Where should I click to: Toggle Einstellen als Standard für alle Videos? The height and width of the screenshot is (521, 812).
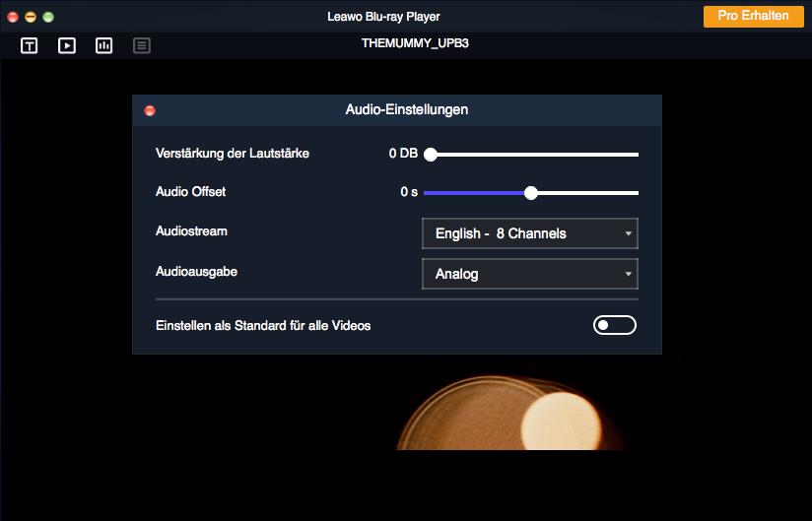615,325
